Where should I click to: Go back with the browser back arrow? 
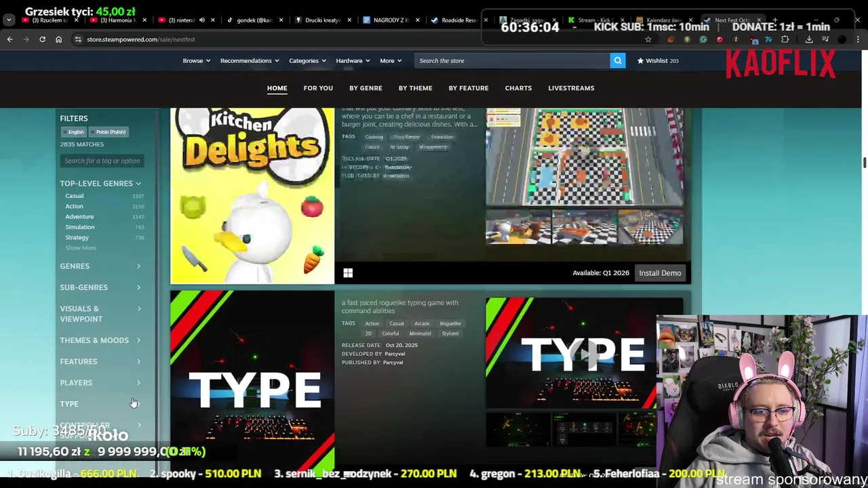[10, 39]
